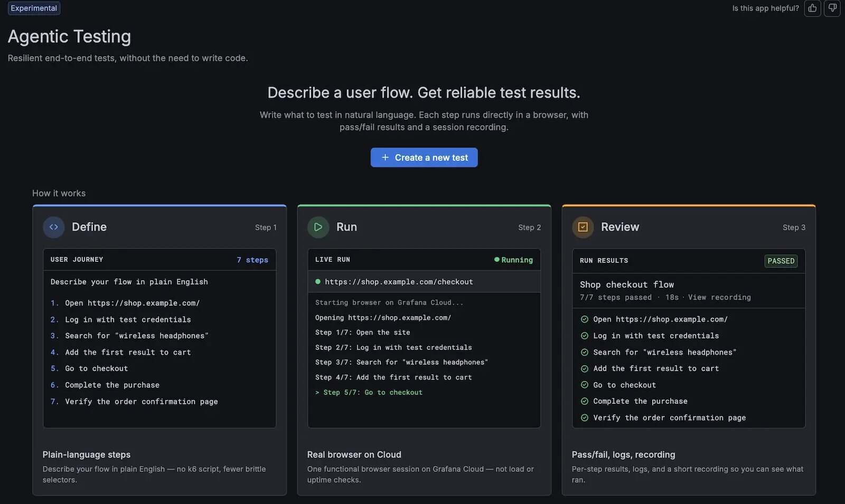Screen dimensions: 845x504
Task: Click the Experimental badge
Action: point(34,8)
